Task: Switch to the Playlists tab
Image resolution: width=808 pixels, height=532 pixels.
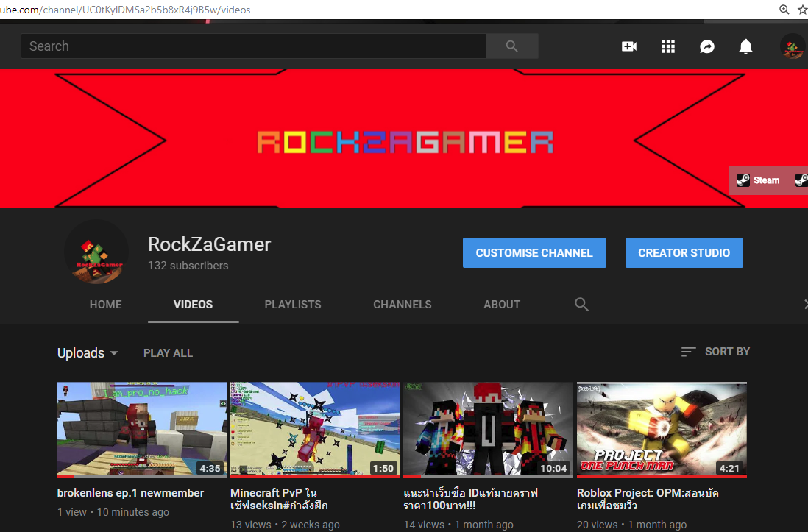Action: point(293,304)
